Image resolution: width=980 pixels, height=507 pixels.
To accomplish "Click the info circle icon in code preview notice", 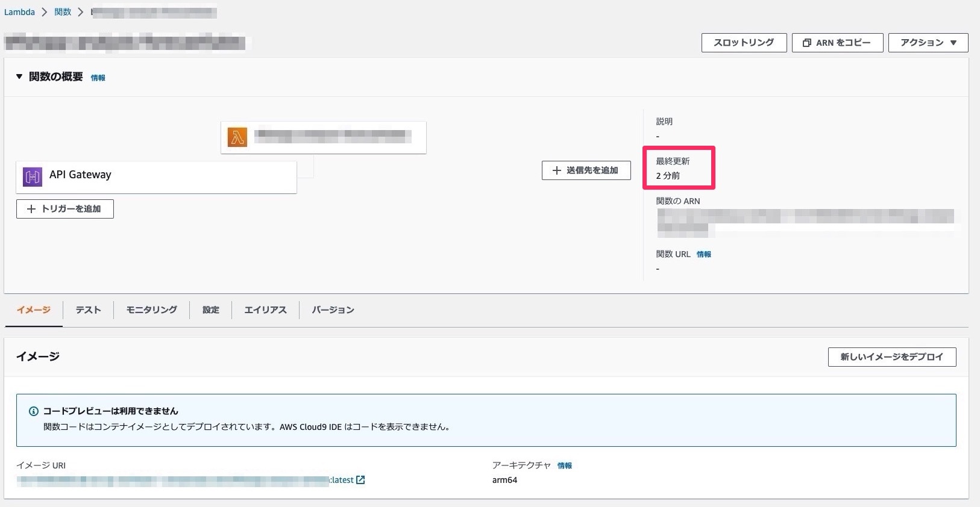I will tap(34, 411).
